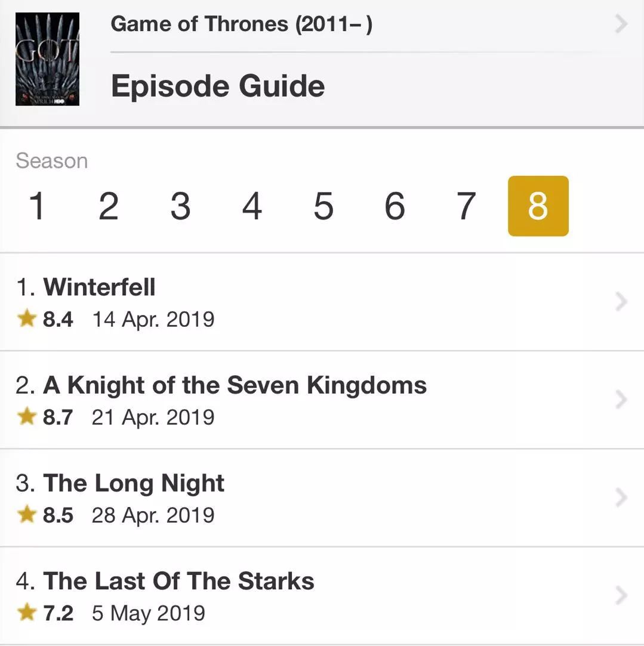This screenshot has width=644, height=646.
Task: Choose Season 5 tab
Action: click(x=323, y=206)
